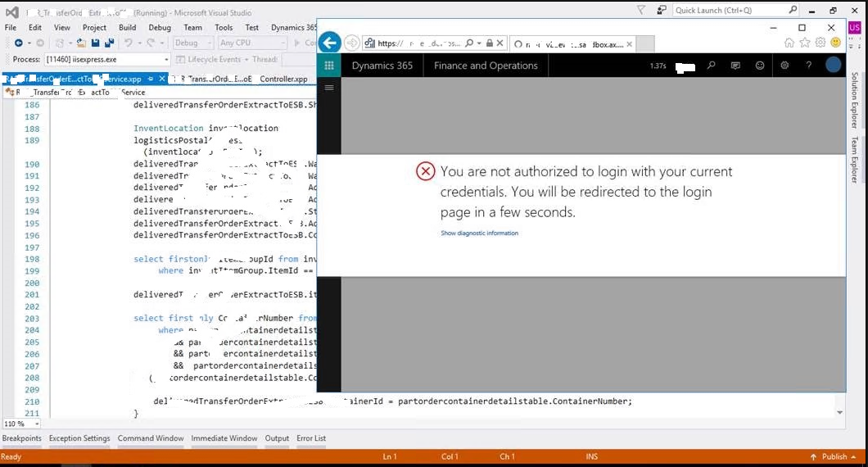This screenshot has height=467, width=868.
Task: Open the File menu
Action: (x=11, y=27)
